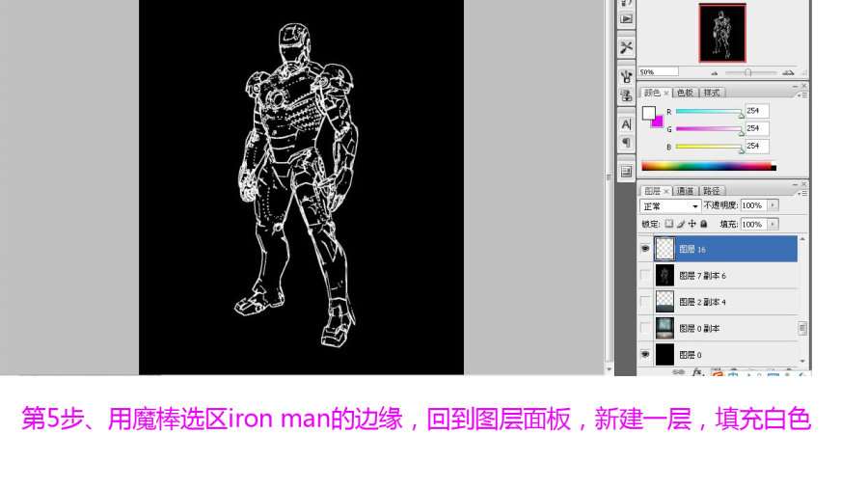Select thumbnail of layer 图层 7 副本 6

point(665,275)
